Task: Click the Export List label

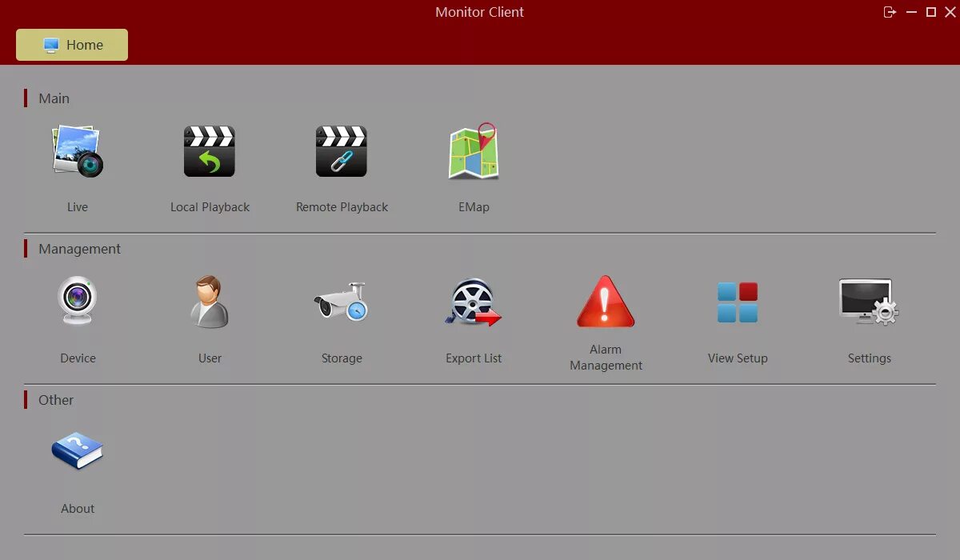Action: (474, 358)
